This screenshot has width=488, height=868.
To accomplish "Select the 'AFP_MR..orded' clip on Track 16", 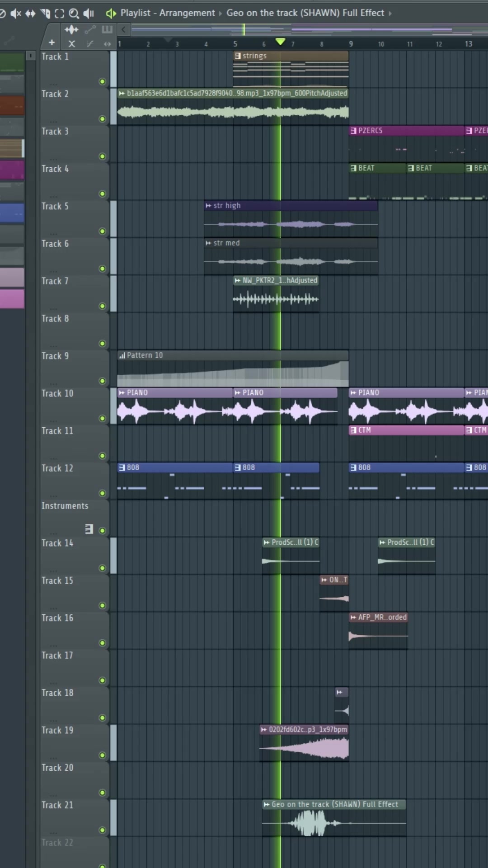I will tap(378, 631).
